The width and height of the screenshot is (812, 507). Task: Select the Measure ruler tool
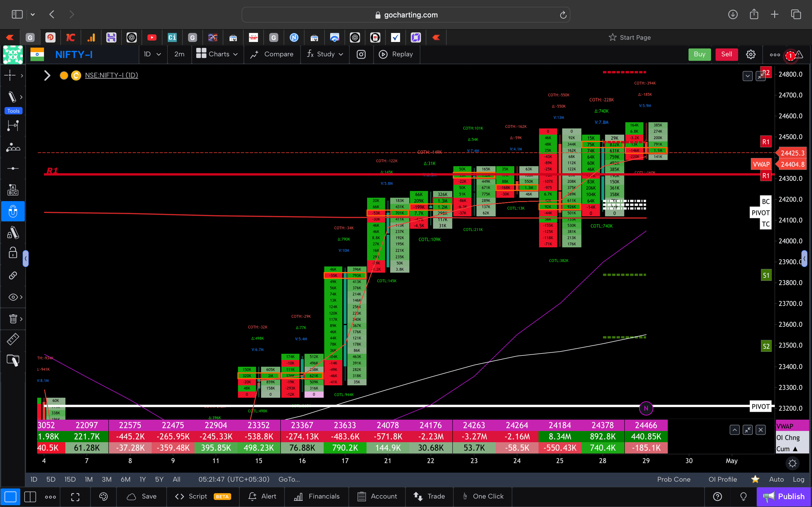click(x=13, y=339)
